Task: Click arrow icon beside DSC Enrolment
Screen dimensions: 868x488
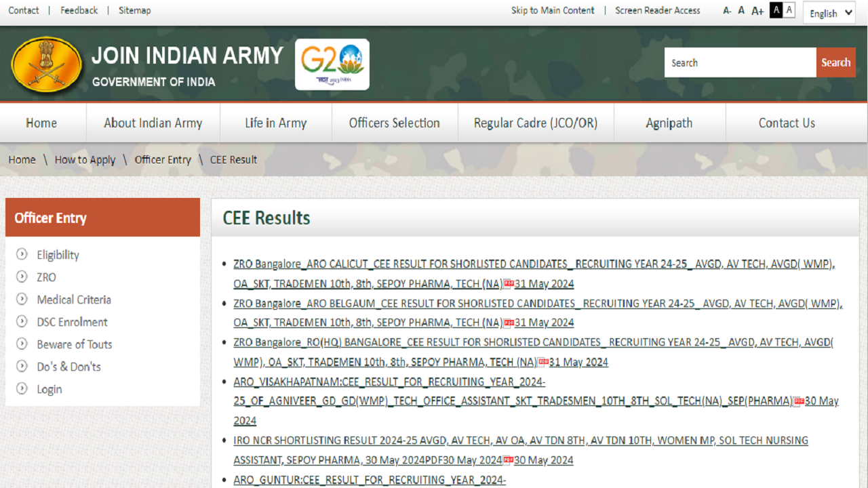Action: click(x=22, y=321)
